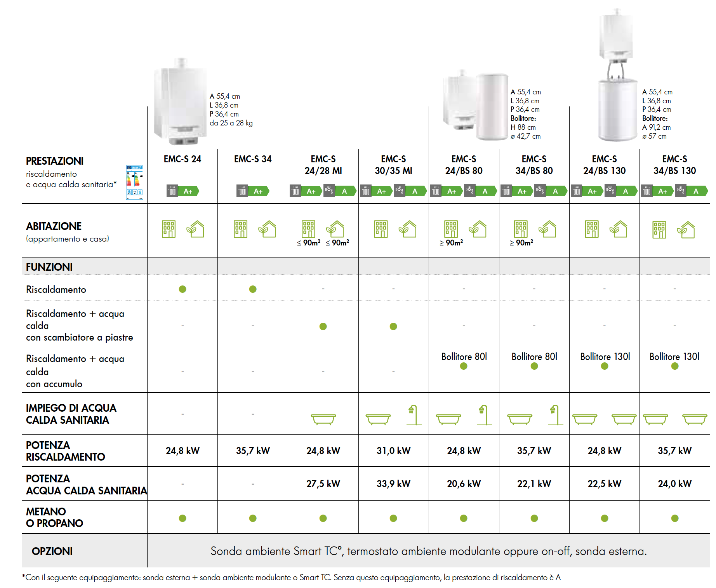Click the shower icon in EMC-S 30/35 MI column

(x=413, y=415)
